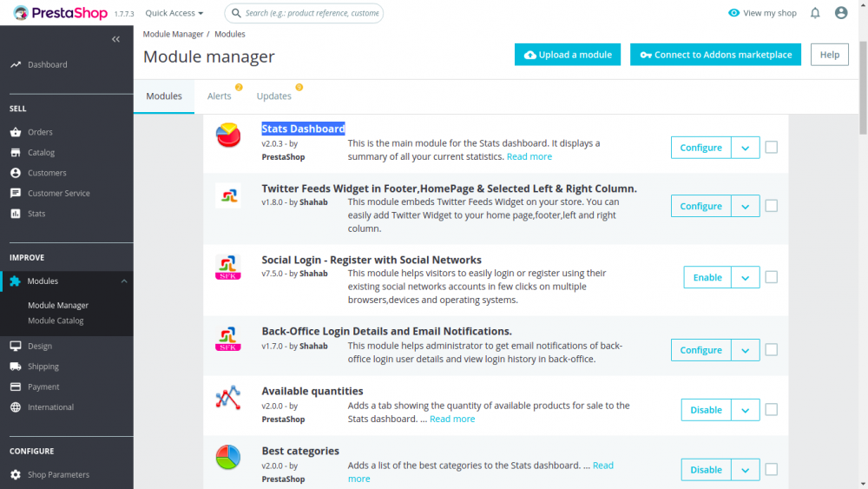Tick the Twitter Feeds Widget checkbox
The width and height of the screenshot is (868, 489).
771,206
